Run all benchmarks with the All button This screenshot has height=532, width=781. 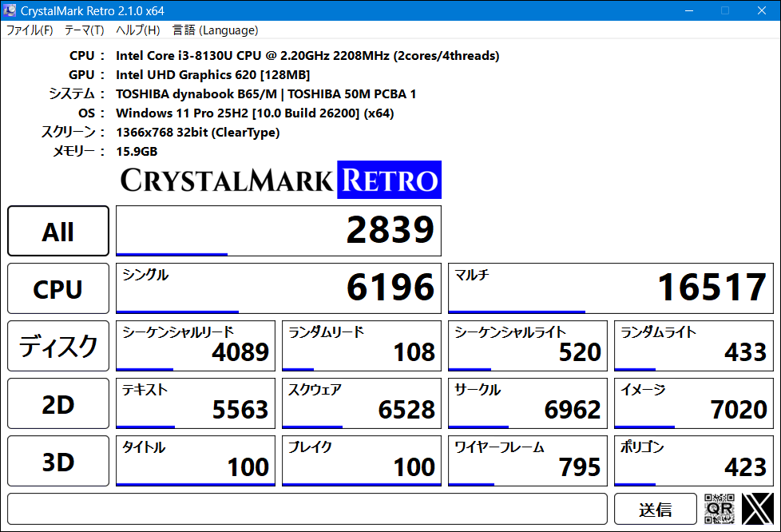tap(58, 231)
